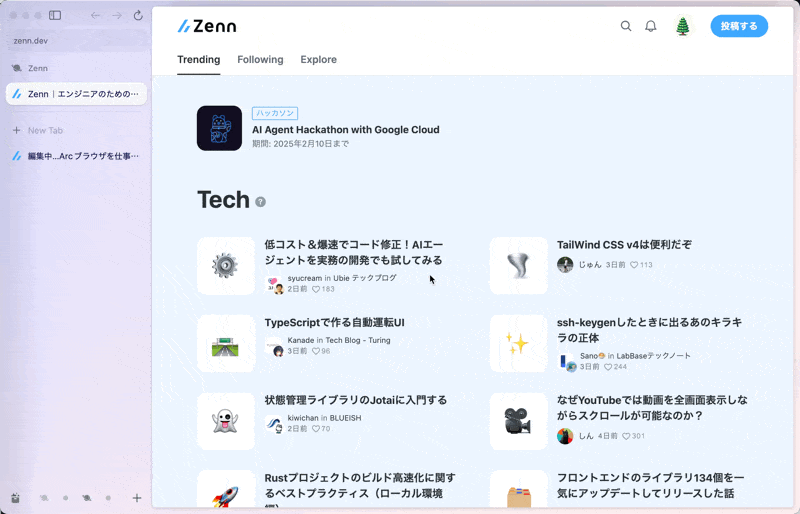Image resolution: width=800 pixels, height=514 pixels.
Task: Click Sano's avatar image
Action: [x=571, y=367]
